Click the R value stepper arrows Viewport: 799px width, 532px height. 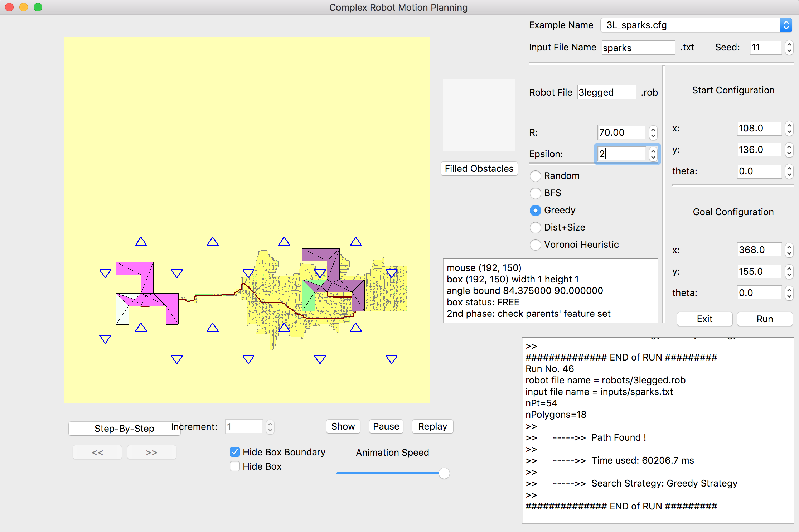[653, 132]
